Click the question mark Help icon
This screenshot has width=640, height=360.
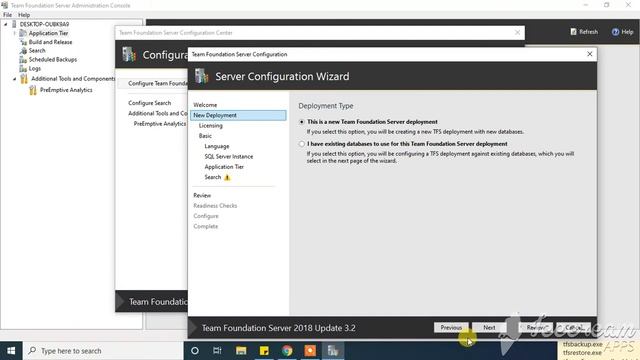(615, 31)
